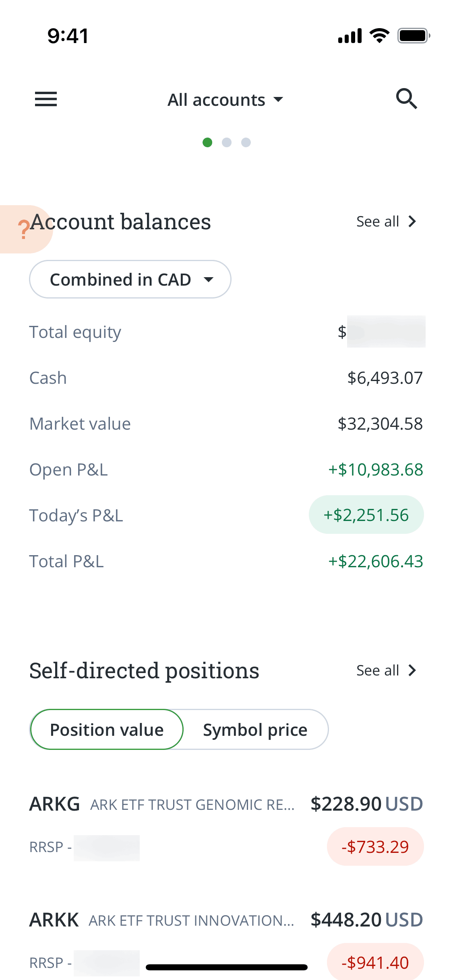Viewport: 453px width, 980px height.
Task: Open the All accounts dropdown
Action: click(x=216, y=100)
